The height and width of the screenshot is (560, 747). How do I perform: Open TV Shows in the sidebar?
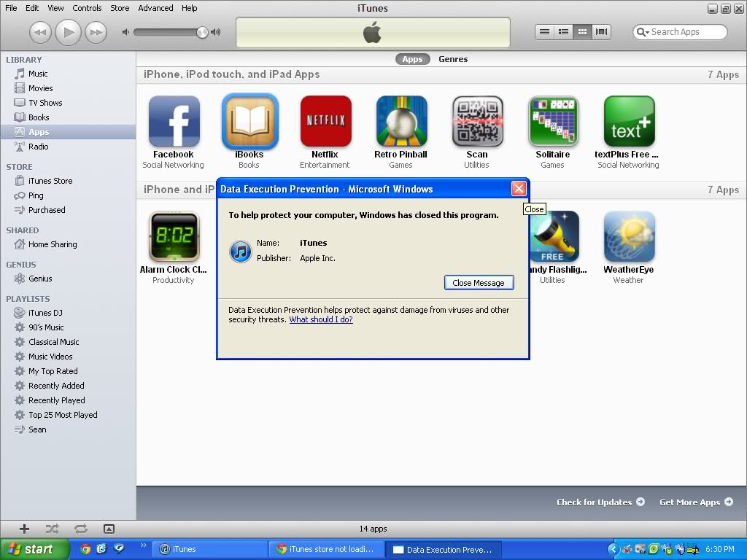(x=44, y=103)
